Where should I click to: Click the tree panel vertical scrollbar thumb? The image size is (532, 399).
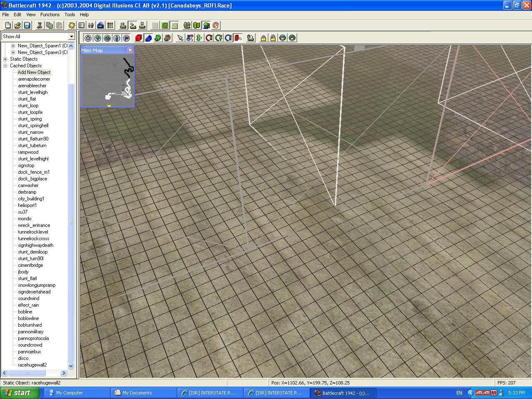(x=71, y=223)
